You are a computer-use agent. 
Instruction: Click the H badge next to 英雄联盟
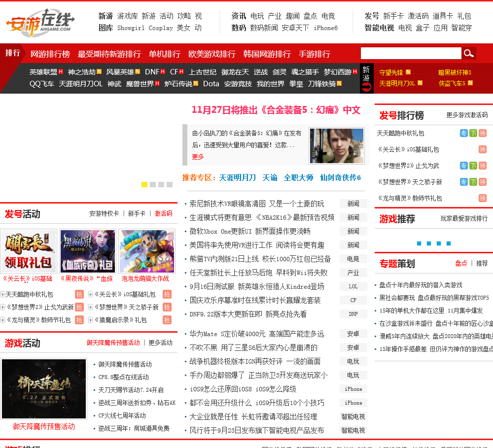(x=61, y=71)
